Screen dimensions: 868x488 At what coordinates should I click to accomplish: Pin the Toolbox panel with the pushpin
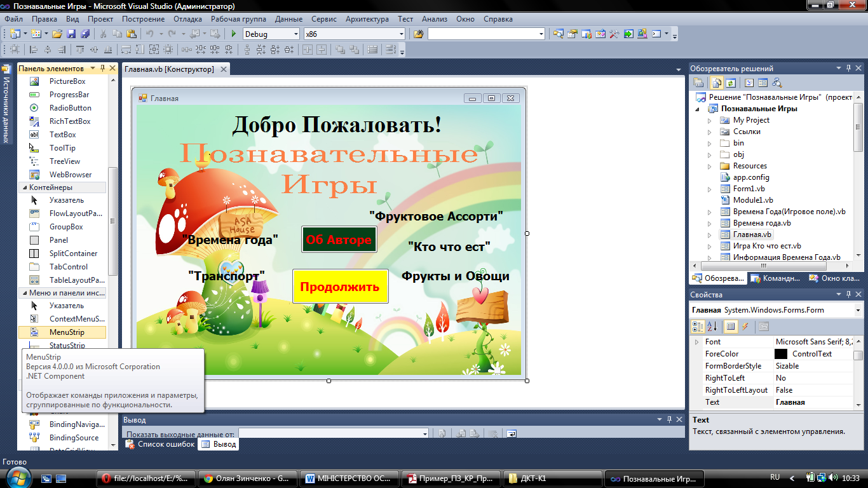click(x=102, y=68)
